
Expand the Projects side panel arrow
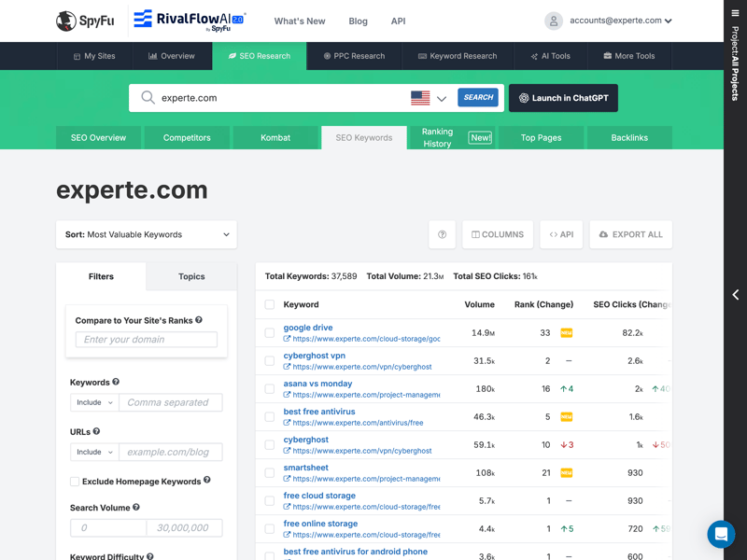[x=735, y=295]
